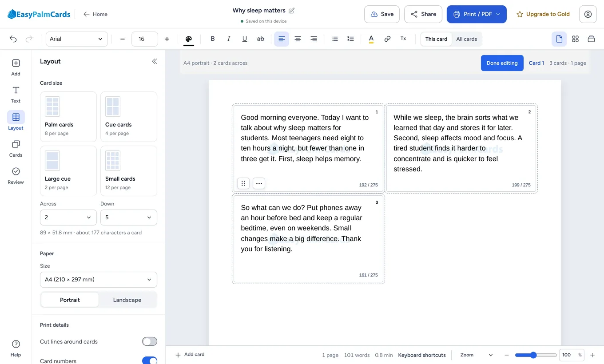The image size is (604, 364).
Task: Apply bold formatting
Action: click(x=213, y=39)
